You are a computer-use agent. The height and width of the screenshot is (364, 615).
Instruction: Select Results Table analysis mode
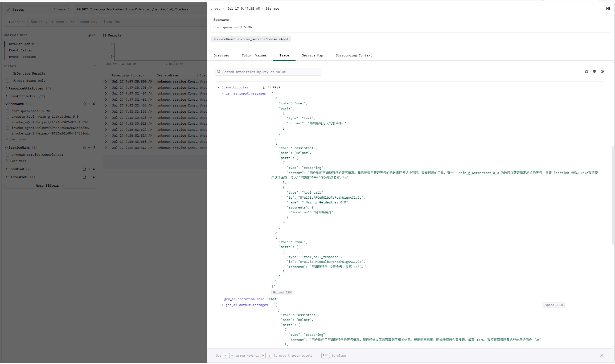(x=21, y=44)
